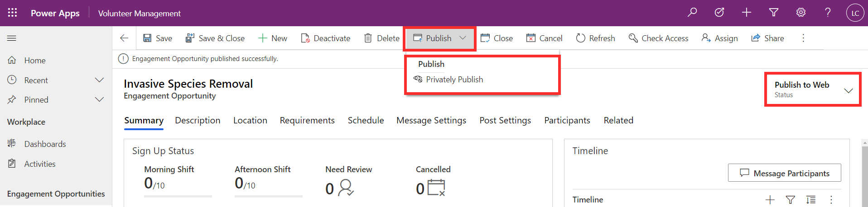Image resolution: width=868 pixels, height=207 pixels.
Task: Deactivate the engagement opportunity
Action: click(326, 38)
